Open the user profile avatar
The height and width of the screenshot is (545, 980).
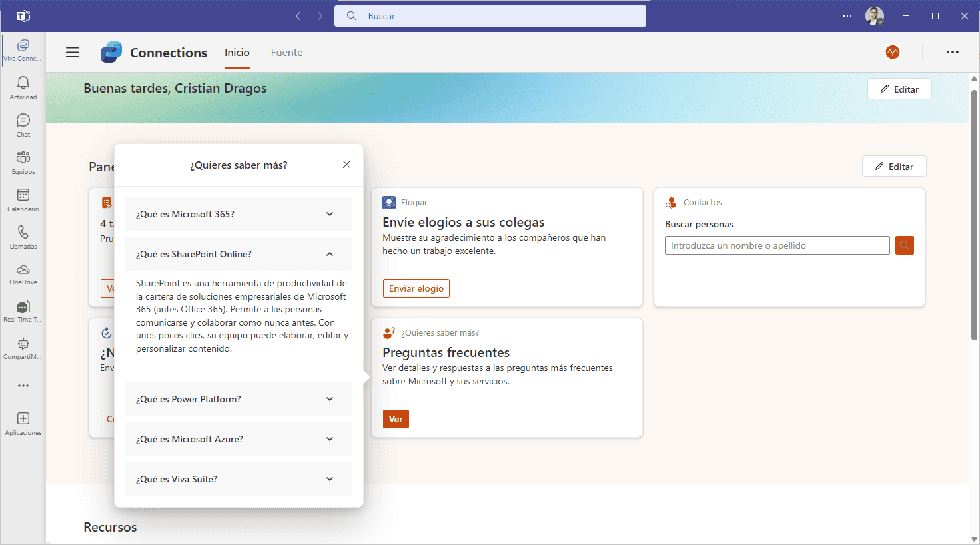click(875, 16)
